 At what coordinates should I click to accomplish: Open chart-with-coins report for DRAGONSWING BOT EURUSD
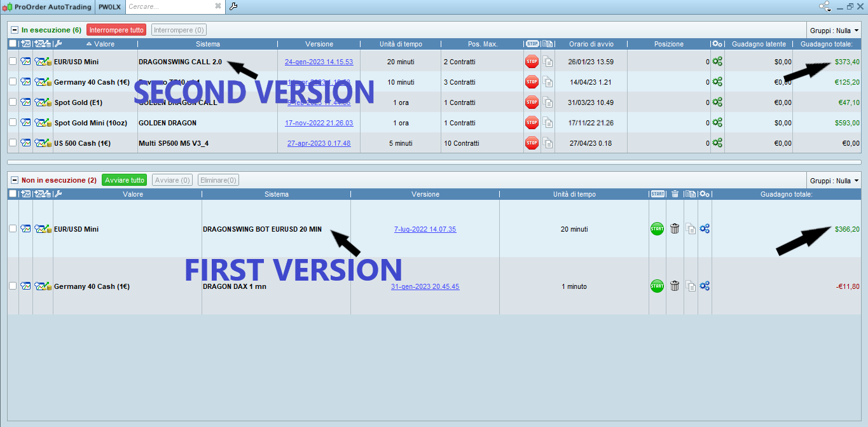pos(43,229)
